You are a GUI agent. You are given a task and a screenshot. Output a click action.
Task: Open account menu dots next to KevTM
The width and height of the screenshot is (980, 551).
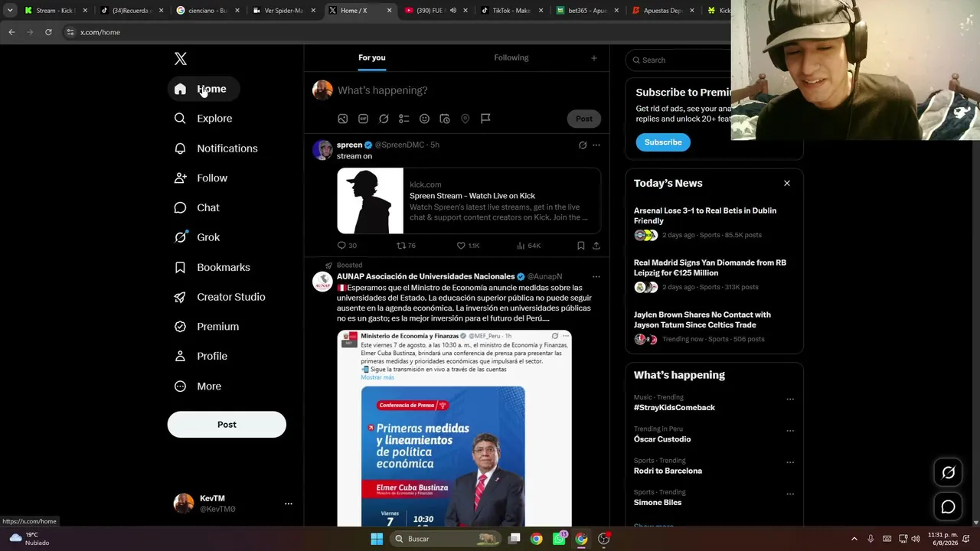289,504
